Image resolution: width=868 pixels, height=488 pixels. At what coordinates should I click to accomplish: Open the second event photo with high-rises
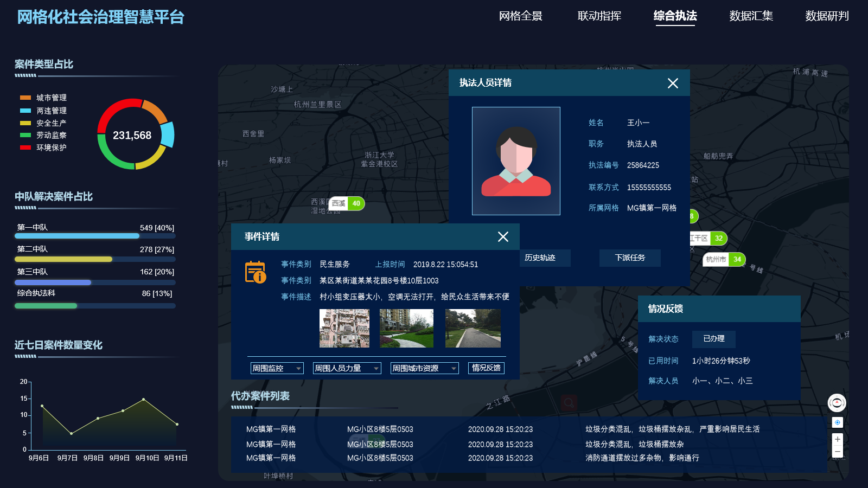pos(406,328)
